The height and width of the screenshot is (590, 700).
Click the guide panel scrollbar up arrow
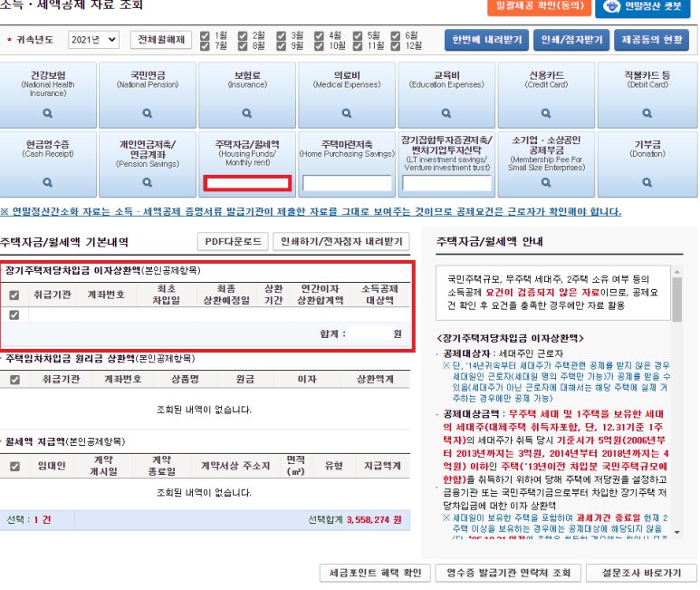(676, 272)
